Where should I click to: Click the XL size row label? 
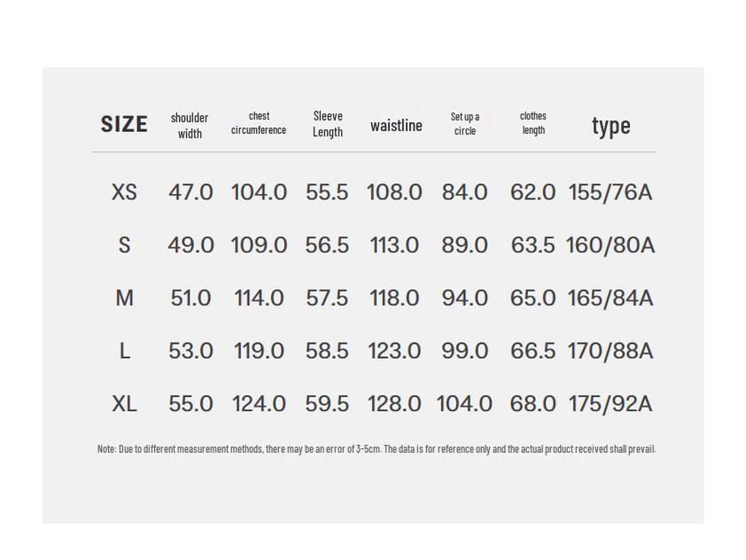tap(124, 404)
